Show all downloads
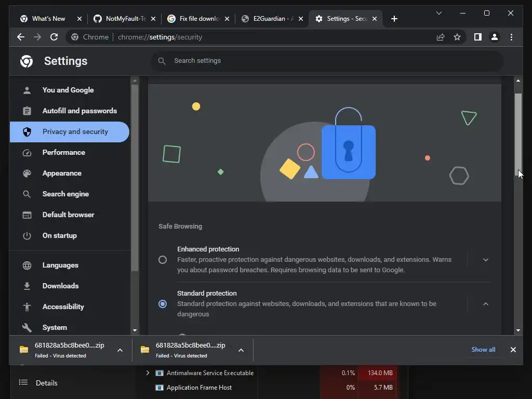The height and width of the screenshot is (399, 532). (483, 350)
